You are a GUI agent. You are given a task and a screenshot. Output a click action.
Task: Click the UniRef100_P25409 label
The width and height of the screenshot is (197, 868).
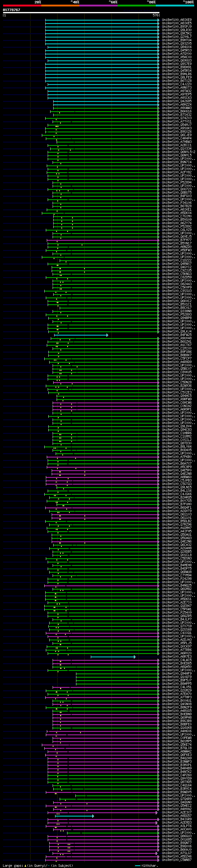pos(177,612)
